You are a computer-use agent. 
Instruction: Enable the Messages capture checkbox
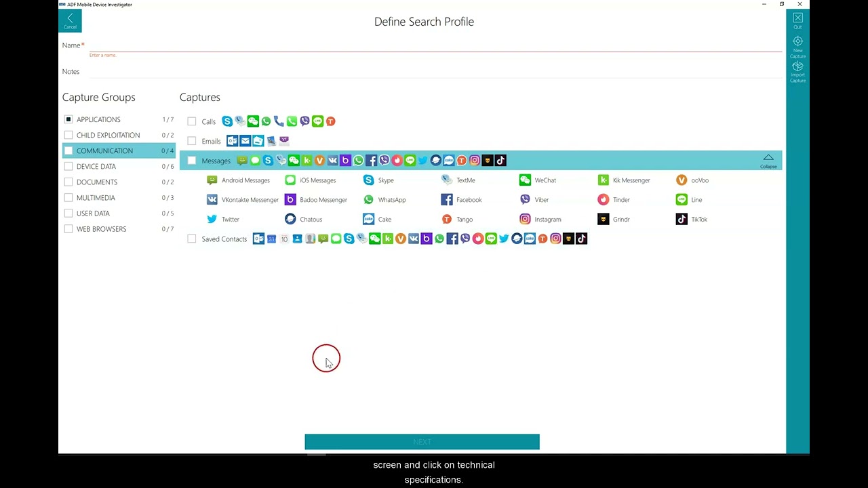[x=192, y=161]
